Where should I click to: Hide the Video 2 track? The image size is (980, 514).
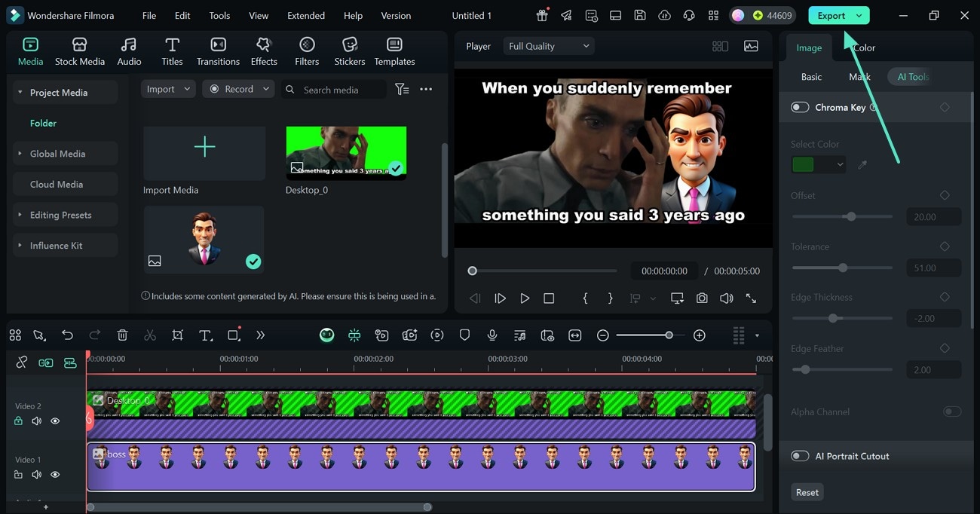[55, 421]
